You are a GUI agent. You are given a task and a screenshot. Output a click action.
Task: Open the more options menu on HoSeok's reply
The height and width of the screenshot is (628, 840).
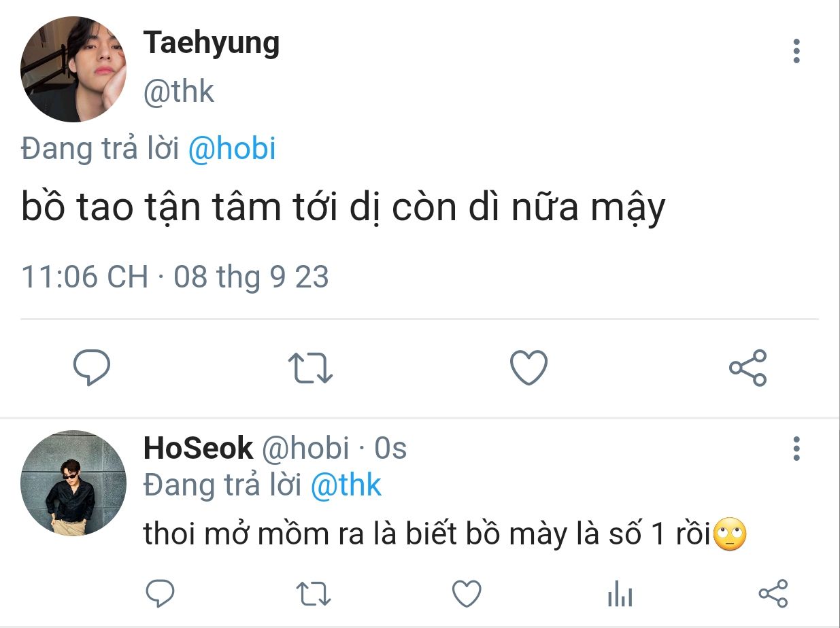[x=796, y=449]
